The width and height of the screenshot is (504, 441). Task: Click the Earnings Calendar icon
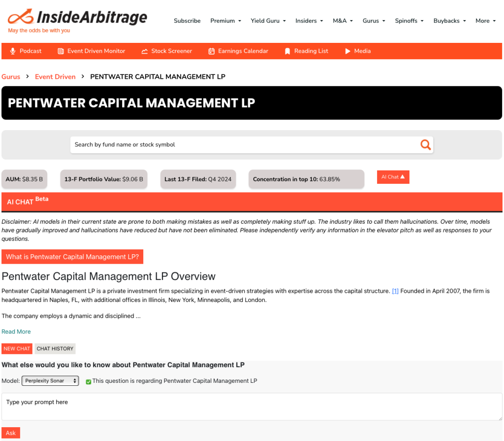point(212,51)
